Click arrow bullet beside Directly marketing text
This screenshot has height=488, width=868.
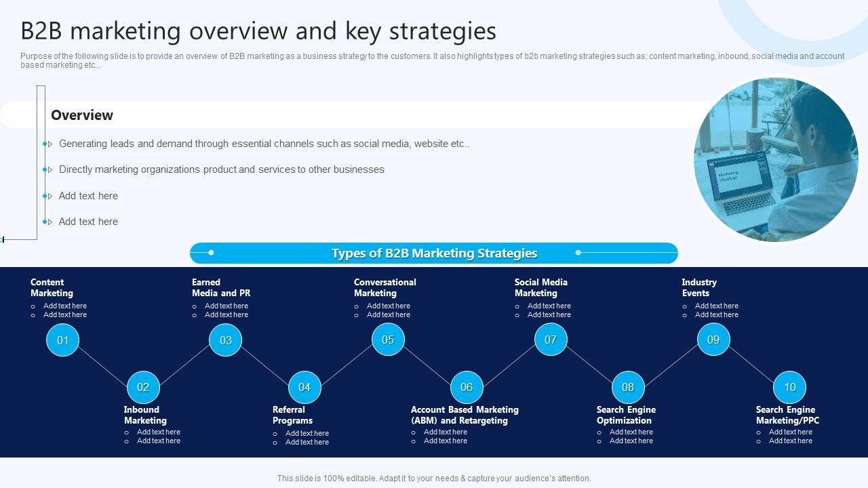tap(50, 170)
